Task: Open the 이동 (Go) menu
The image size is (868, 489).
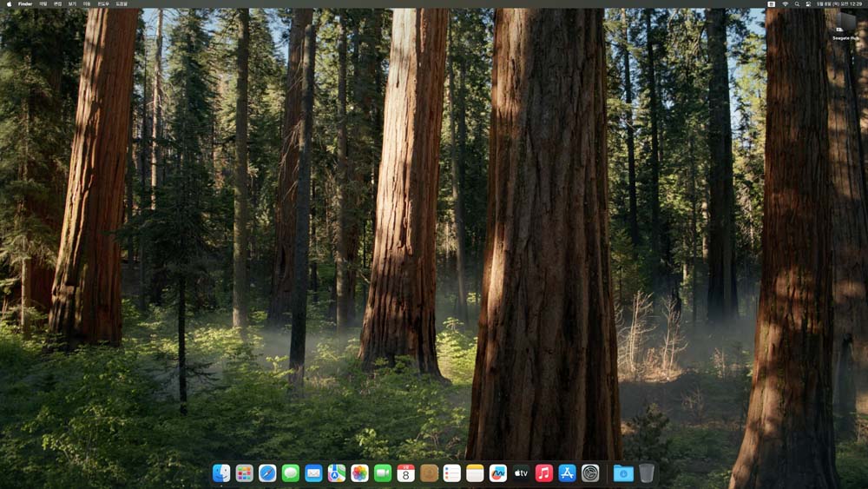Action: click(x=87, y=3)
